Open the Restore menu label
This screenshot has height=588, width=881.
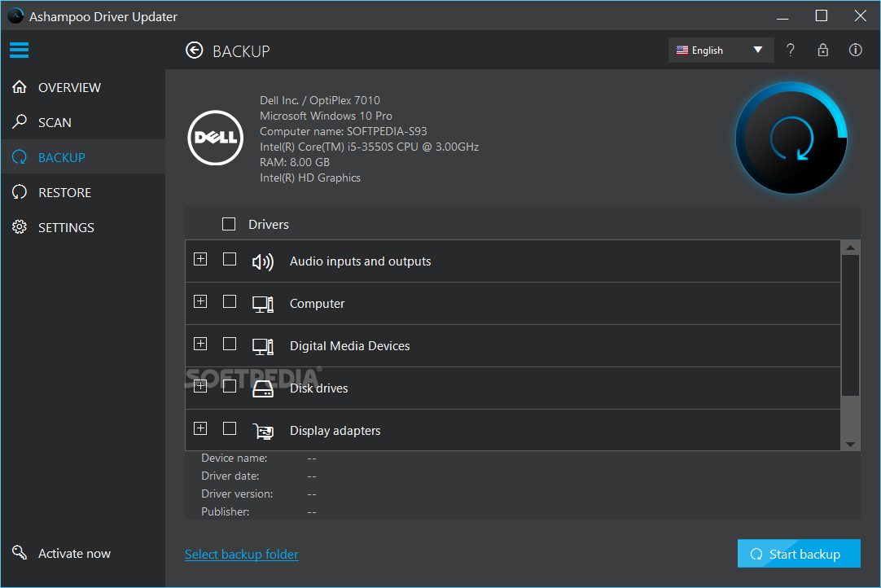pos(64,193)
